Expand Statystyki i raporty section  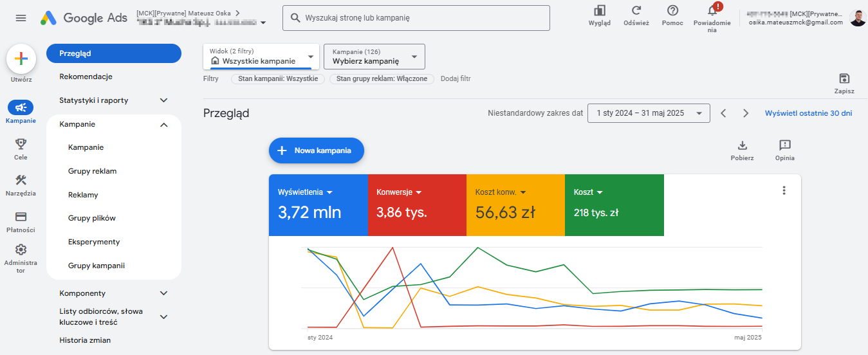pyautogui.click(x=114, y=100)
